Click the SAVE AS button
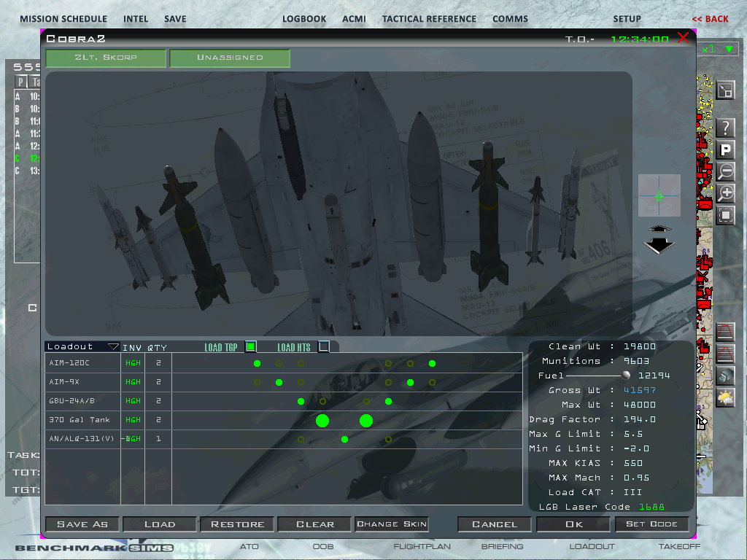747x560 pixels. tap(82, 524)
